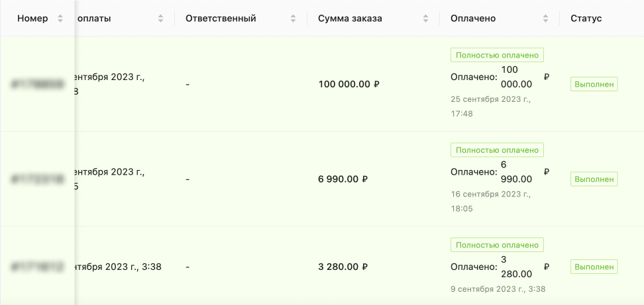Toggle sorting arrows on the Оплачено column
Image resolution: width=644 pixels, height=305 pixels.
tap(545, 19)
